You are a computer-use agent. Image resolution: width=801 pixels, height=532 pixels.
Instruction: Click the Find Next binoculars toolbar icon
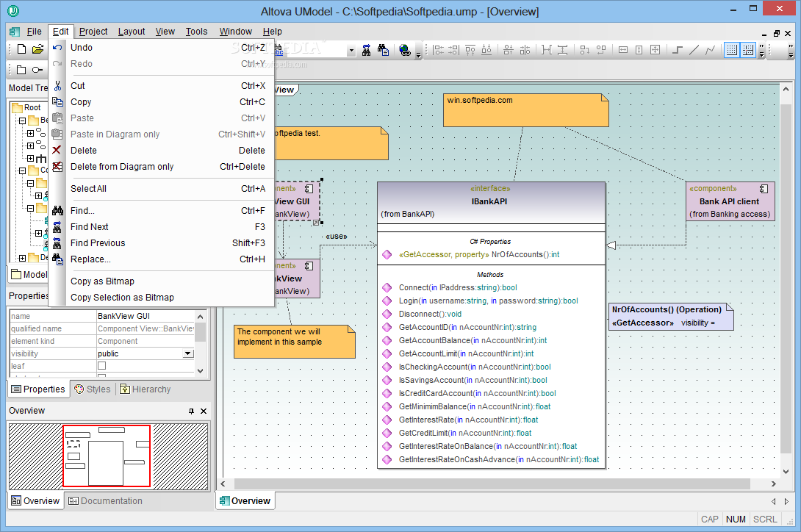pyautogui.click(x=366, y=50)
